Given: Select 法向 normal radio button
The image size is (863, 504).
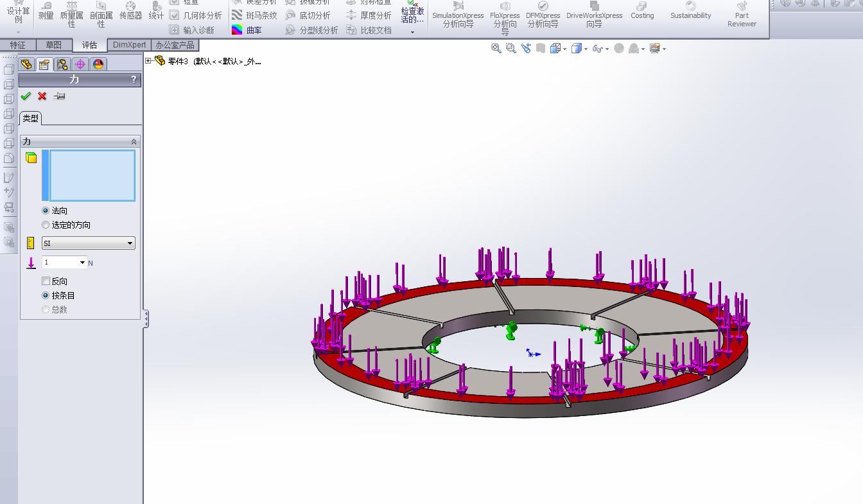Looking at the screenshot, I should pos(46,211).
